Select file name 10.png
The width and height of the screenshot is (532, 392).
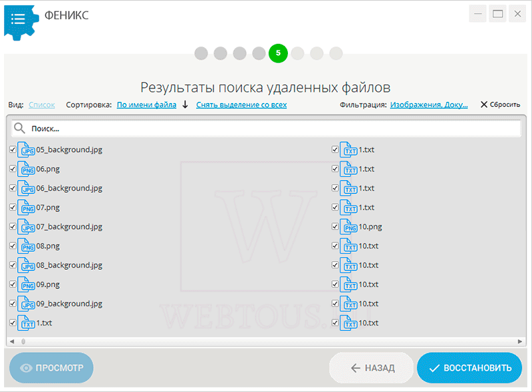[x=370, y=227]
